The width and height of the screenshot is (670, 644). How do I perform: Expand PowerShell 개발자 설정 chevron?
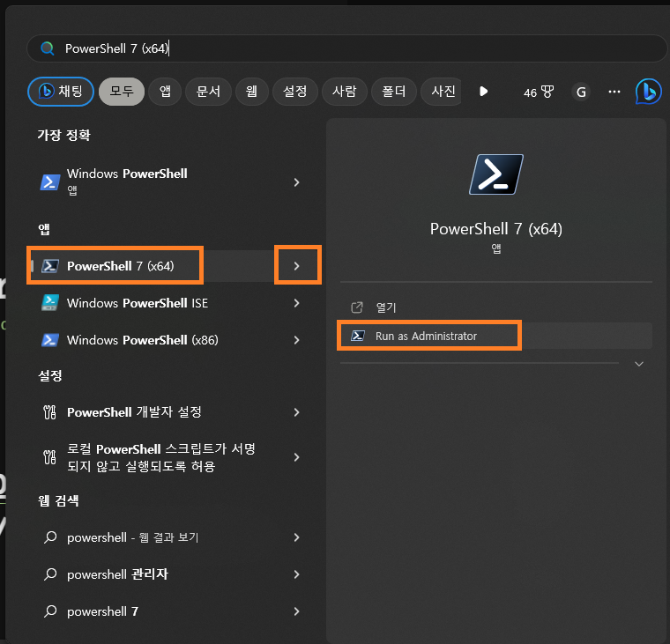[x=296, y=412]
